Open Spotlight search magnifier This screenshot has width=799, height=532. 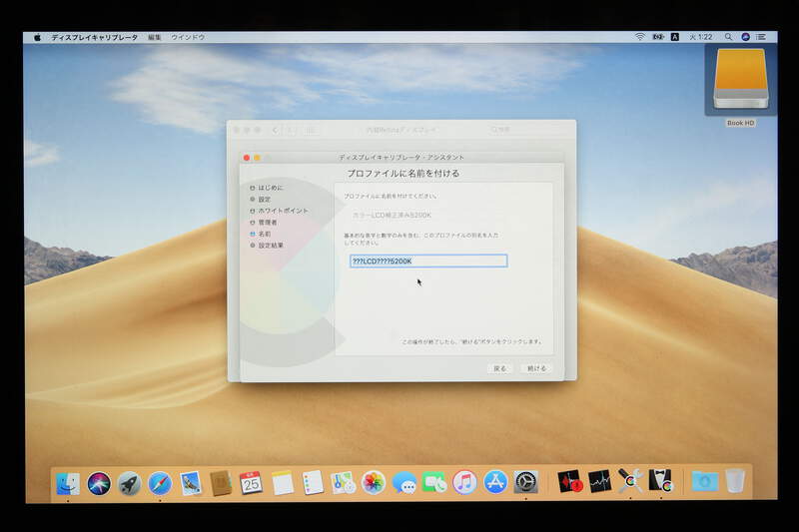point(729,37)
